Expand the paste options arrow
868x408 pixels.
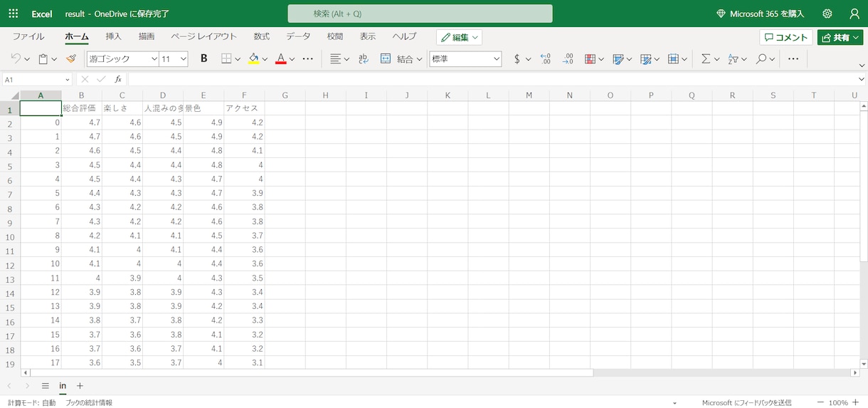tap(55, 59)
